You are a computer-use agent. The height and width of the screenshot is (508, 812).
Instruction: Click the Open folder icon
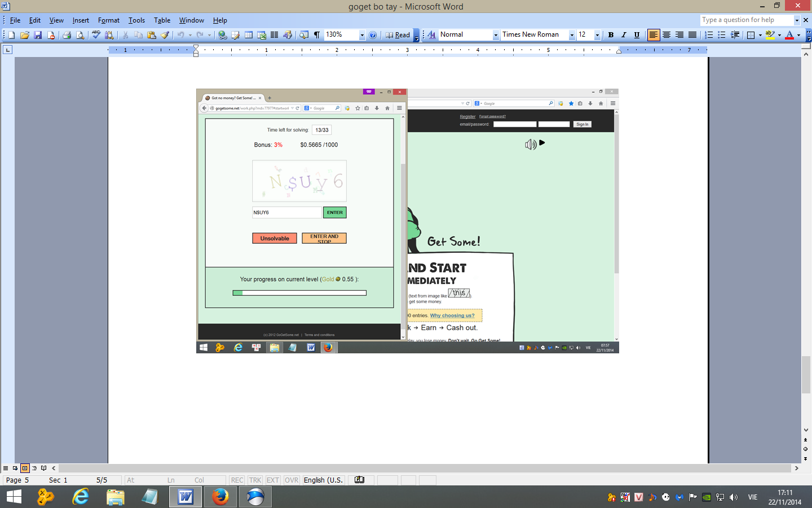click(x=25, y=35)
